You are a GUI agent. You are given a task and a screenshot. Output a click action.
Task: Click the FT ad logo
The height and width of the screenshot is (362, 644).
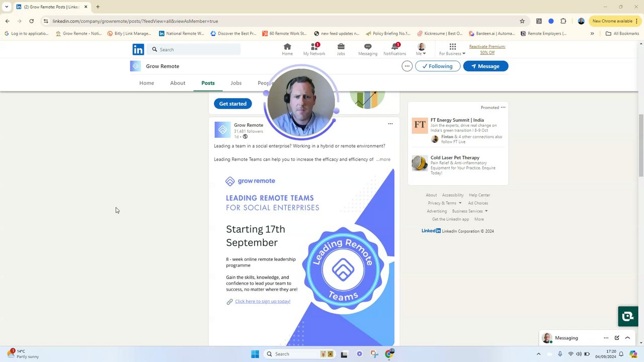[420, 125]
